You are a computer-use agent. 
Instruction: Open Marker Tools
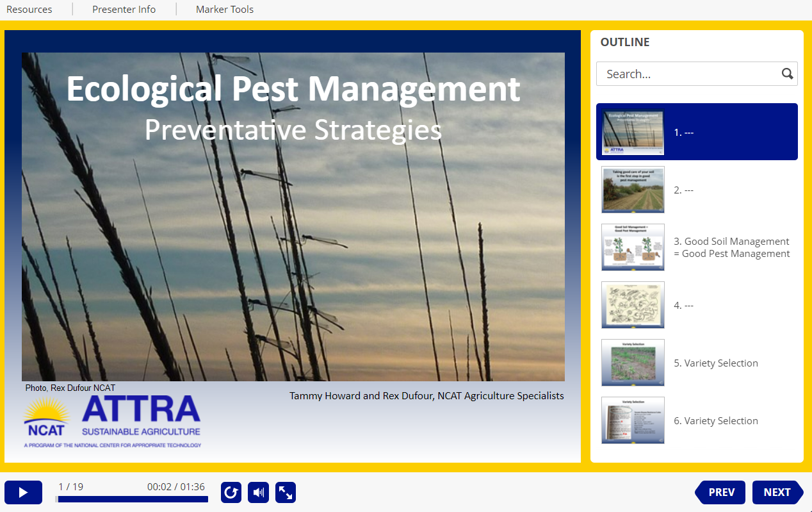[x=225, y=10]
